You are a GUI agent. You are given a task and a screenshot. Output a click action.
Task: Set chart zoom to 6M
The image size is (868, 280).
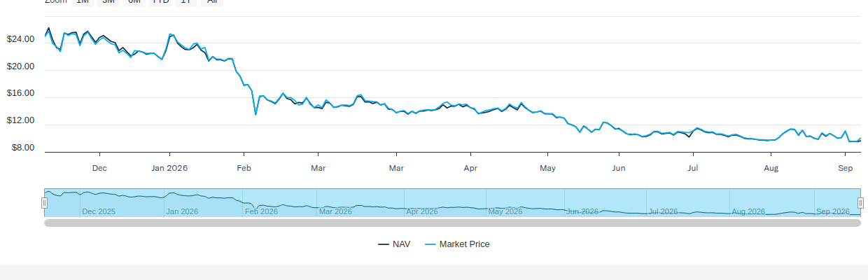[134, 2]
